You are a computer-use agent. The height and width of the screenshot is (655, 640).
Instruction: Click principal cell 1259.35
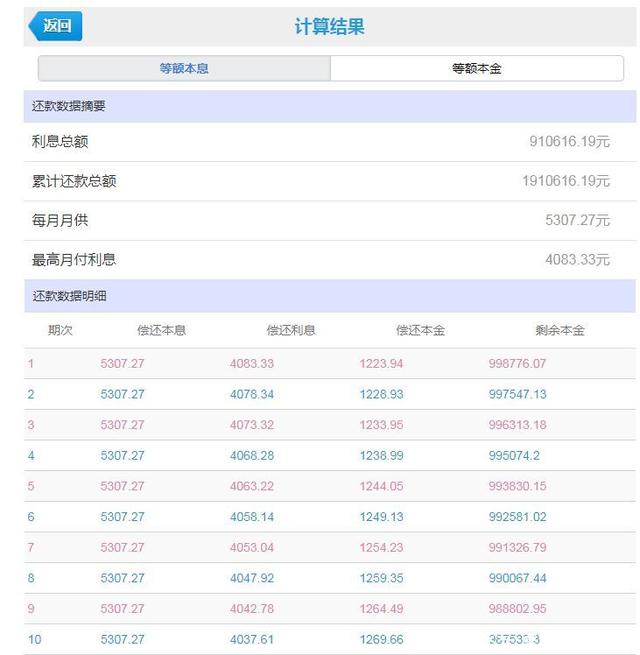[381, 578]
